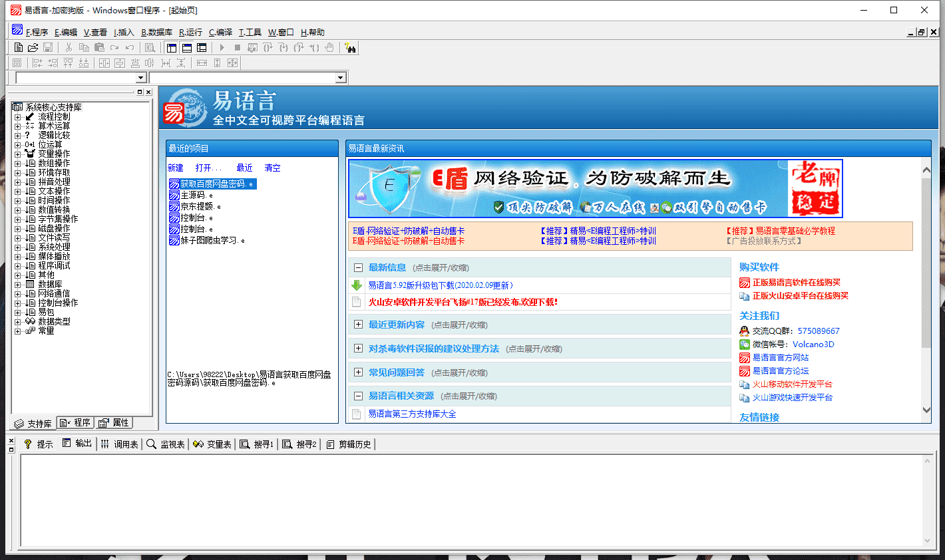Click the align left edges icon
This screenshot has width=945, height=560.
pyautogui.click(x=37, y=63)
